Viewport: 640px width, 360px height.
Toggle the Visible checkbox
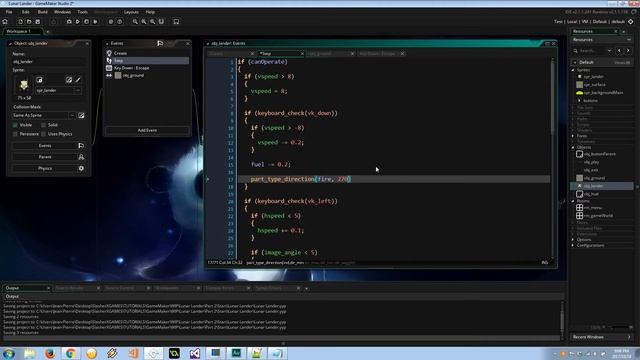(16, 125)
